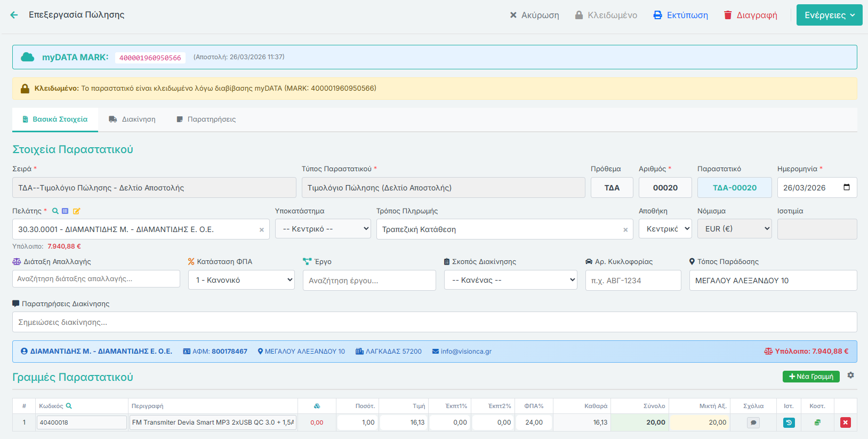Image resolution: width=868 pixels, height=439 pixels.
Task: Click the line 1 description field
Action: 213,422
